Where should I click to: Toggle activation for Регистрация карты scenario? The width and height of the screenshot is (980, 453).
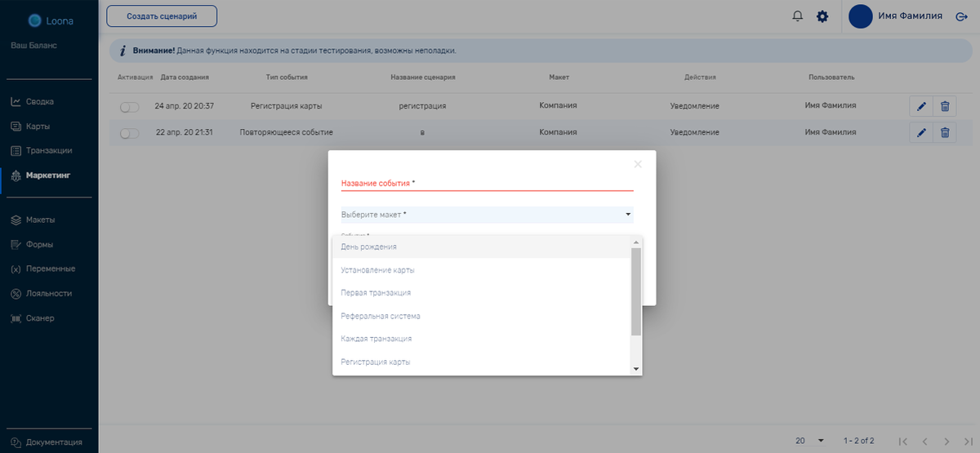click(129, 107)
